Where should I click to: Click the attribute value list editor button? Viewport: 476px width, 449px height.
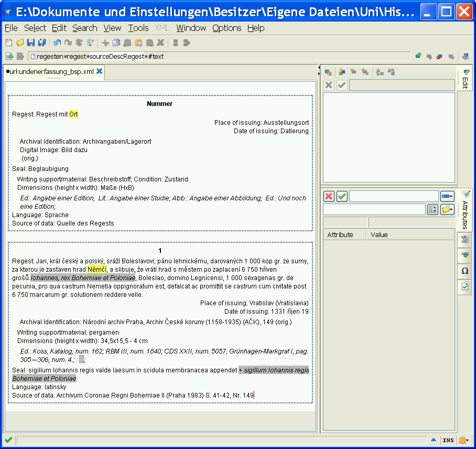(x=432, y=209)
